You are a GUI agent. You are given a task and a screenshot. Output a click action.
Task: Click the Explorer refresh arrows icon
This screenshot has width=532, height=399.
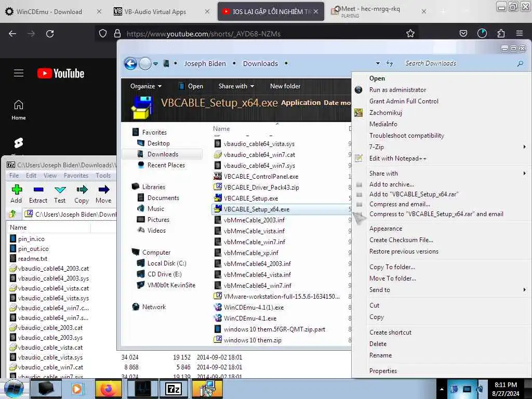pyautogui.click(x=390, y=63)
